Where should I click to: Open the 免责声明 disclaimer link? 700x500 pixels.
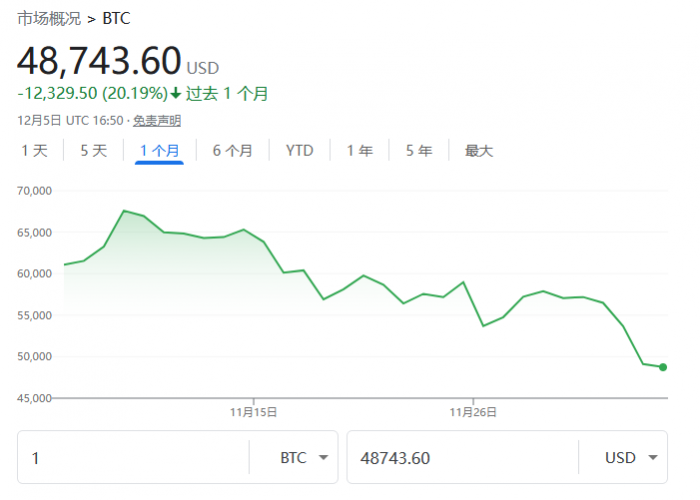tap(157, 121)
